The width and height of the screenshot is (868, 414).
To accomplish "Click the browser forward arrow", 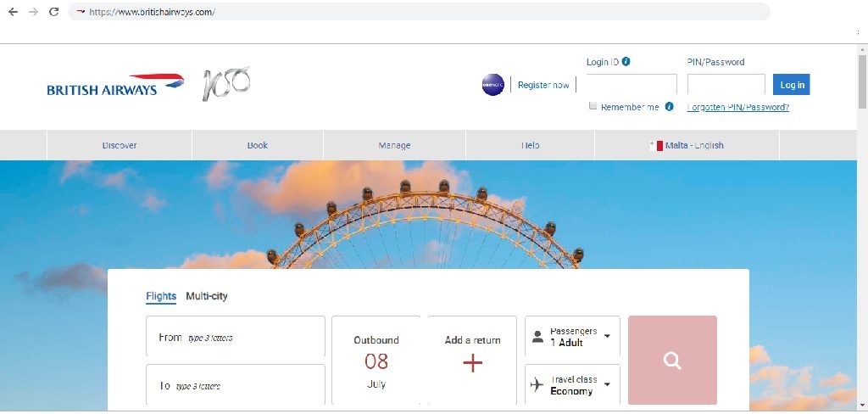I will (x=33, y=12).
